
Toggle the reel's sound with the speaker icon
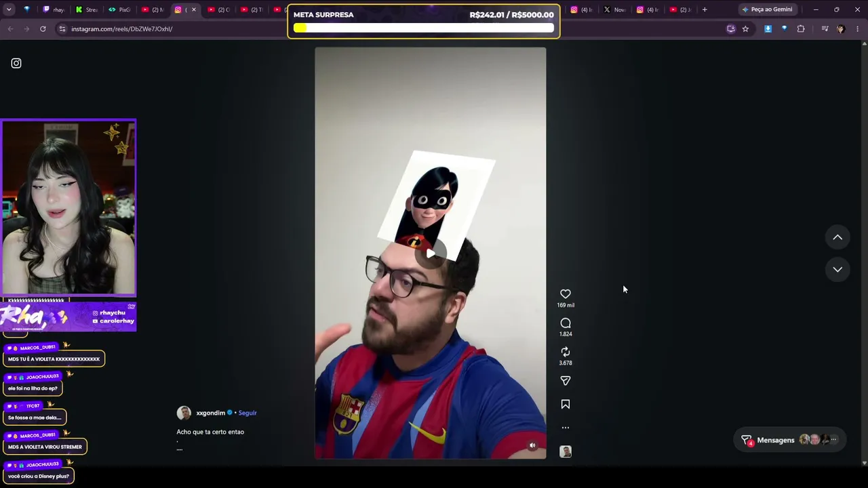tap(532, 445)
